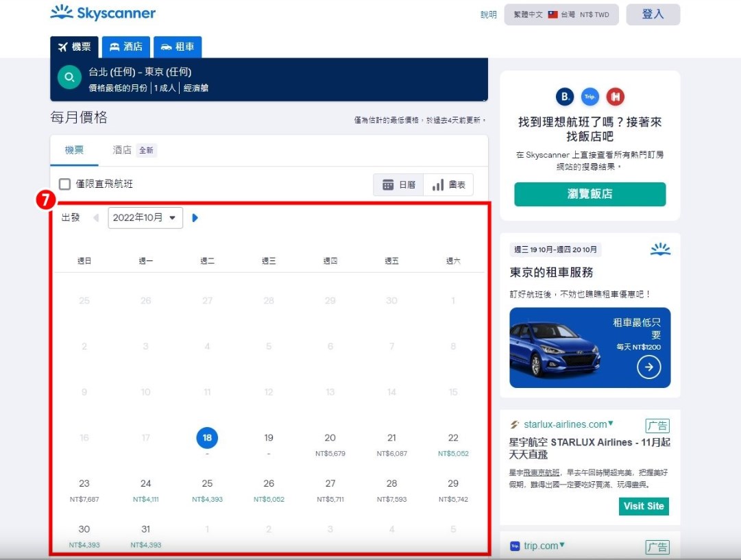Enable the 僅限直飛航班 checkbox
Screen dimensions: 741x560
point(64,184)
